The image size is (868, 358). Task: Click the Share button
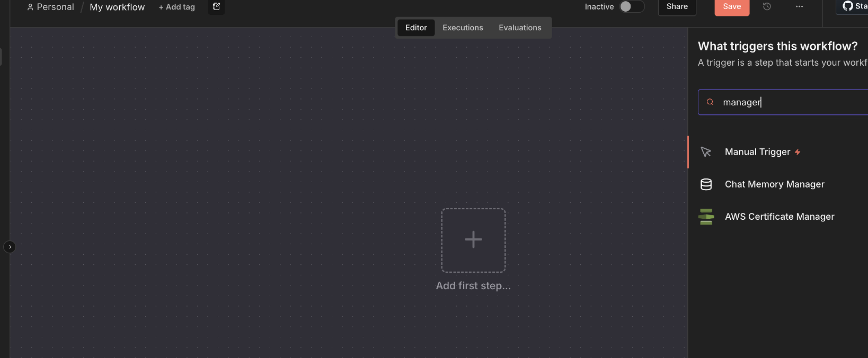tap(677, 6)
